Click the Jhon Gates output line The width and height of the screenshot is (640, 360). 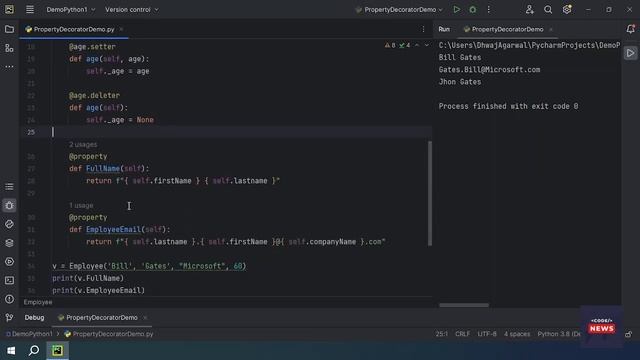pos(460,82)
